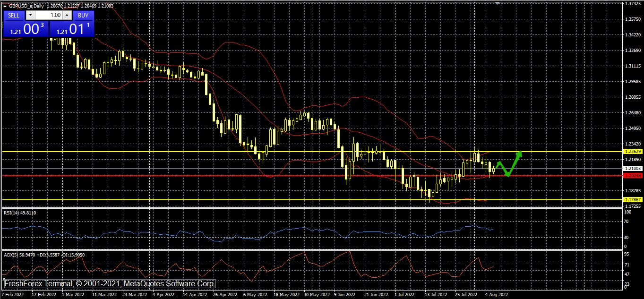The height and width of the screenshot is (299, 644).
Task: Click the 9 Jun 2022 date on time axis
Action: coord(343,294)
